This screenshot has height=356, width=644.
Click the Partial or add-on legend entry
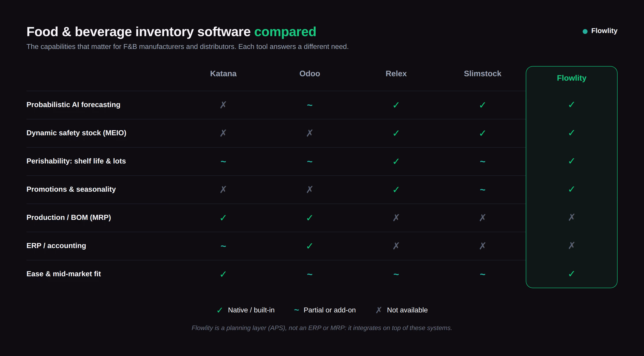tap(325, 310)
